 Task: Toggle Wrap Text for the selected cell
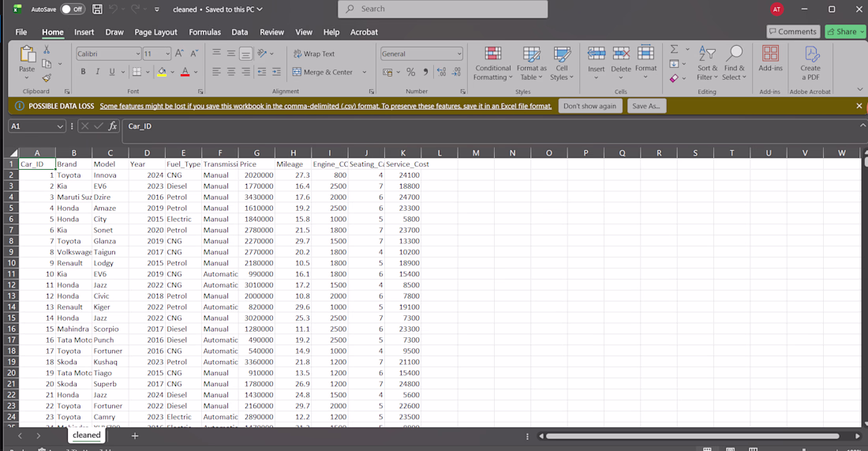click(313, 54)
